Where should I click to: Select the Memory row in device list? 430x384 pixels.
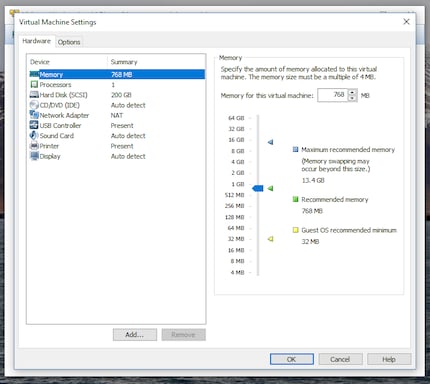point(117,74)
